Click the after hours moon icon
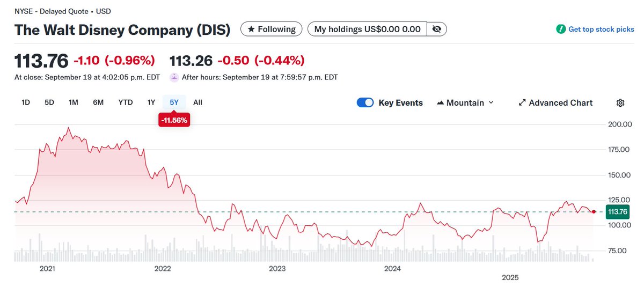644x287 pixels. tap(174, 77)
